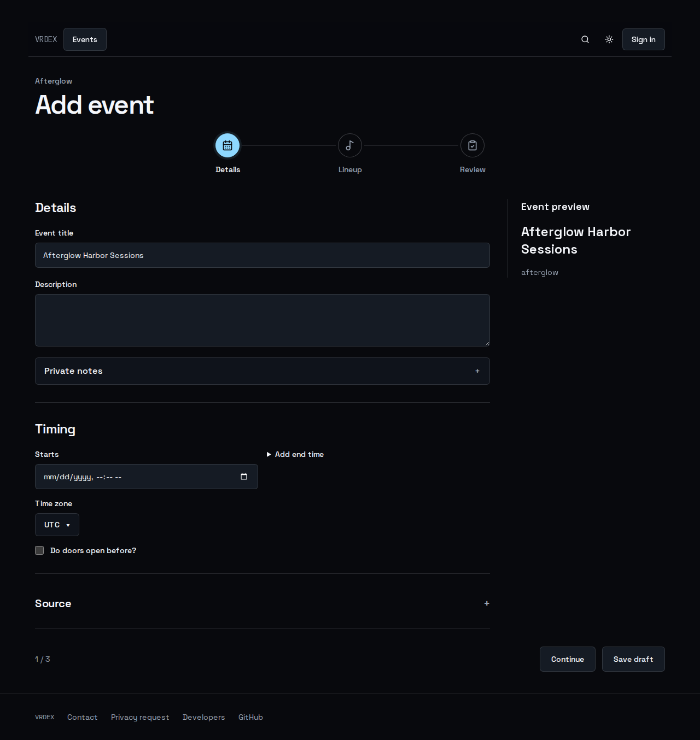This screenshot has height=740, width=700.
Task: Click the VRDEX header logo
Action: (46, 39)
